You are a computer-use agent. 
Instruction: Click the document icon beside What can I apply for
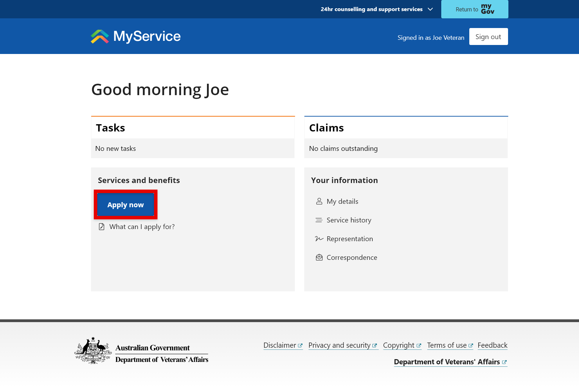coord(101,227)
